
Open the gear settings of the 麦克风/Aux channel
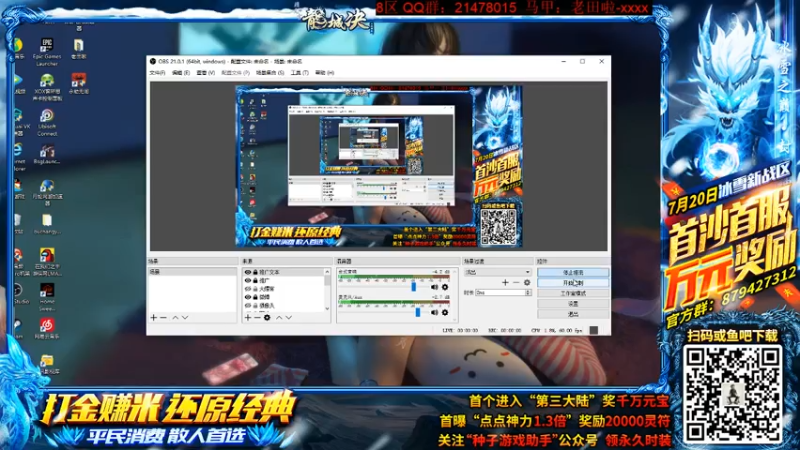coord(445,312)
